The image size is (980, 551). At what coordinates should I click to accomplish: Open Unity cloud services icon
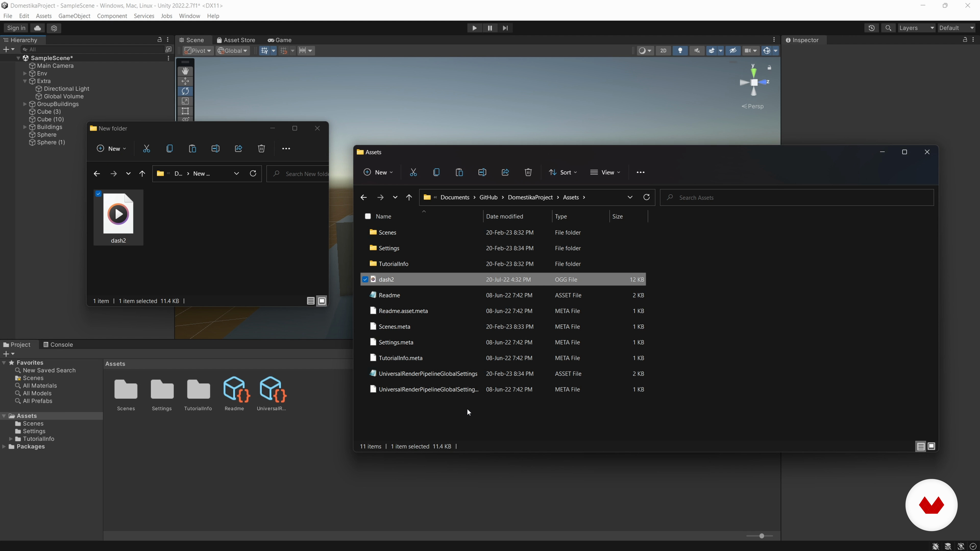(37, 28)
